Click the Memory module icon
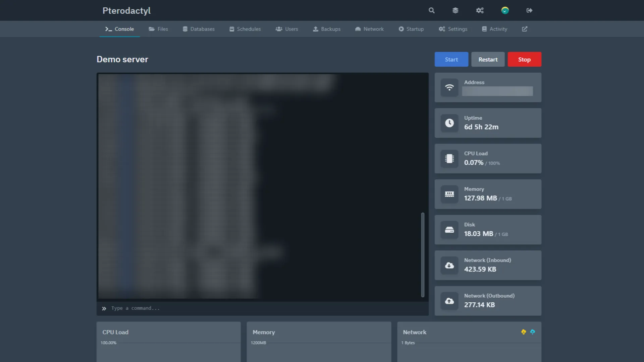The height and width of the screenshot is (362, 644). 449,194
